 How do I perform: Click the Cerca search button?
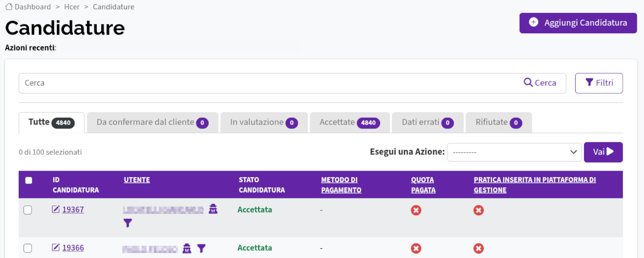coord(540,83)
